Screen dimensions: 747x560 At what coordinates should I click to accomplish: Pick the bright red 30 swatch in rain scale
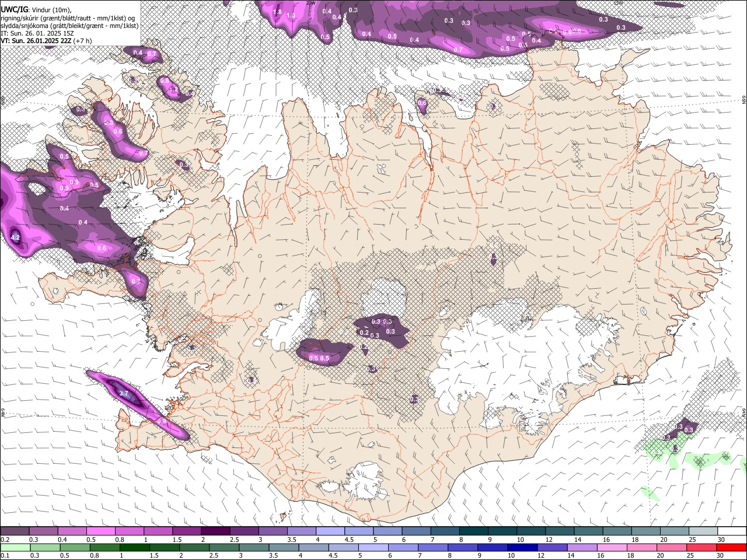coord(732,548)
